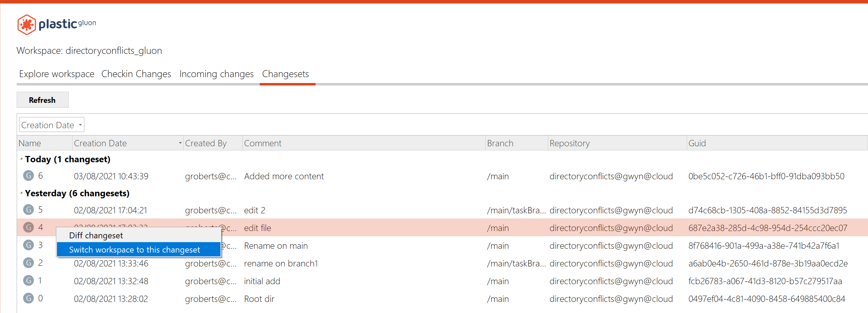
Task: Click the G icon on the Root dir changeset
Action: pyautogui.click(x=29, y=298)
